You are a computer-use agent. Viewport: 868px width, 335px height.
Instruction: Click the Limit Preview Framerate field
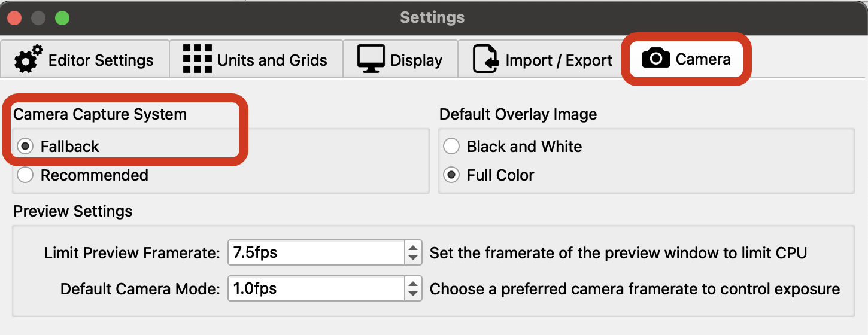click(x=316, y=252)
